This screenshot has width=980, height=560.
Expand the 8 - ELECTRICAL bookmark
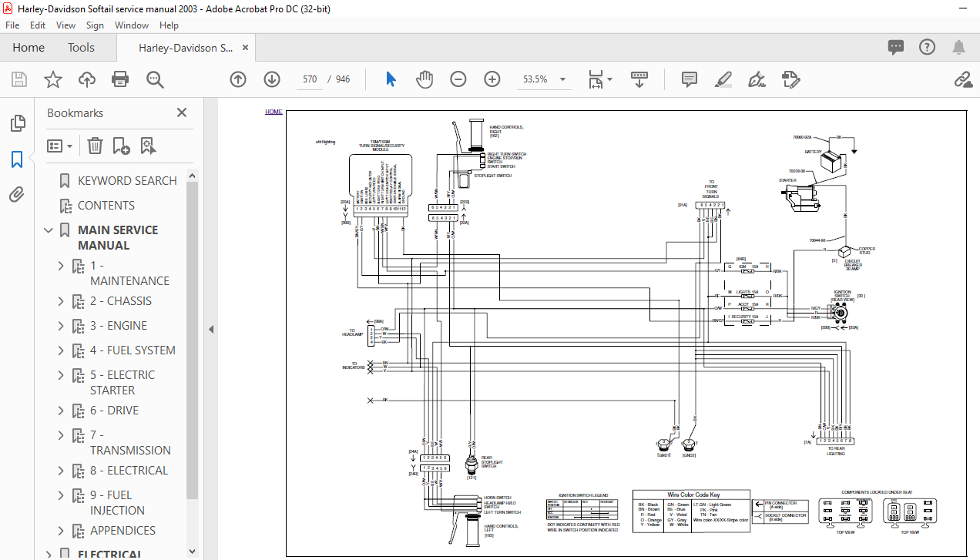(x=61, y=471)
